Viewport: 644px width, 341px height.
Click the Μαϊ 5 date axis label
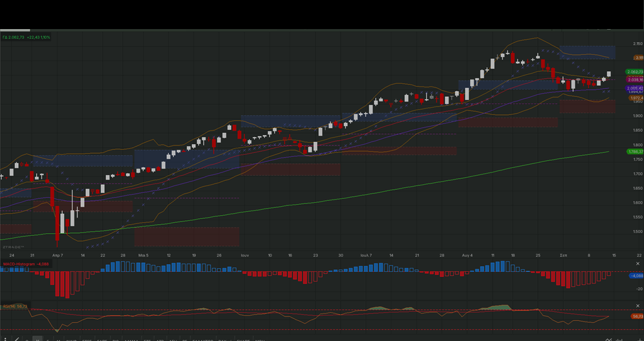click(x=144, y=255)
